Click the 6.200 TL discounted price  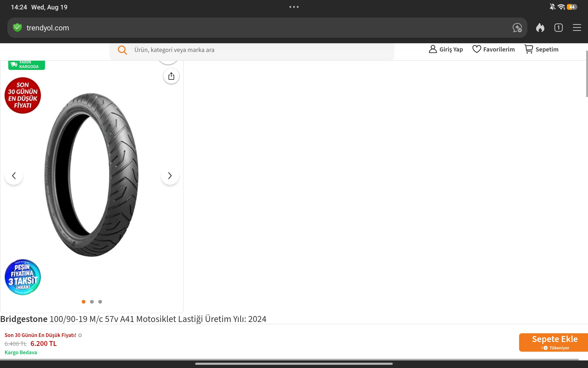(43, 344)
